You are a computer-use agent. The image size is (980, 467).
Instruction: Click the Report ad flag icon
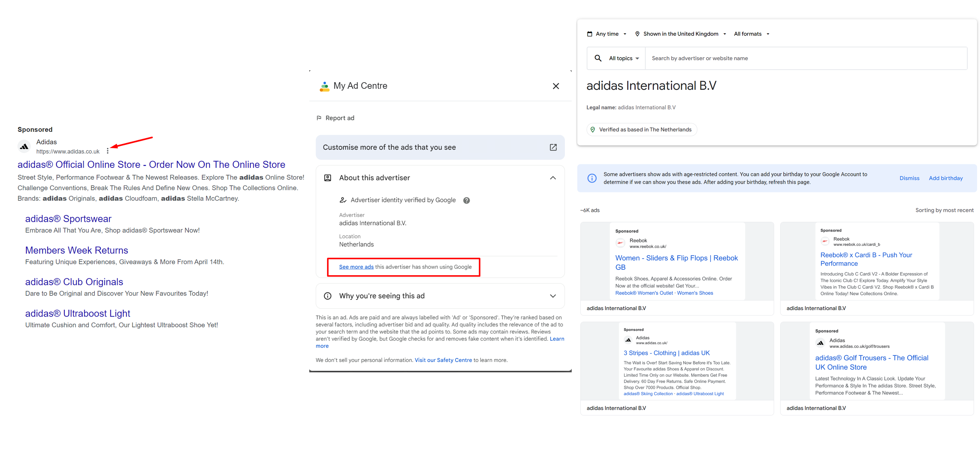[x=319, y=118]
